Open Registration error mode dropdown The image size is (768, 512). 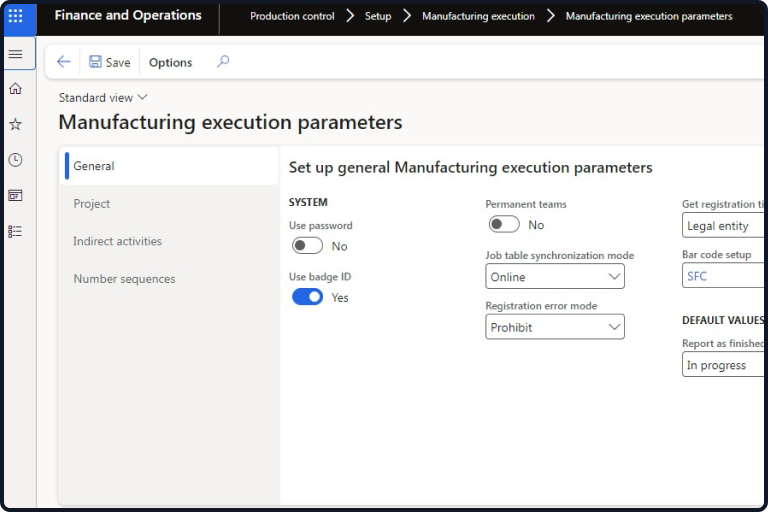(555, 327)
